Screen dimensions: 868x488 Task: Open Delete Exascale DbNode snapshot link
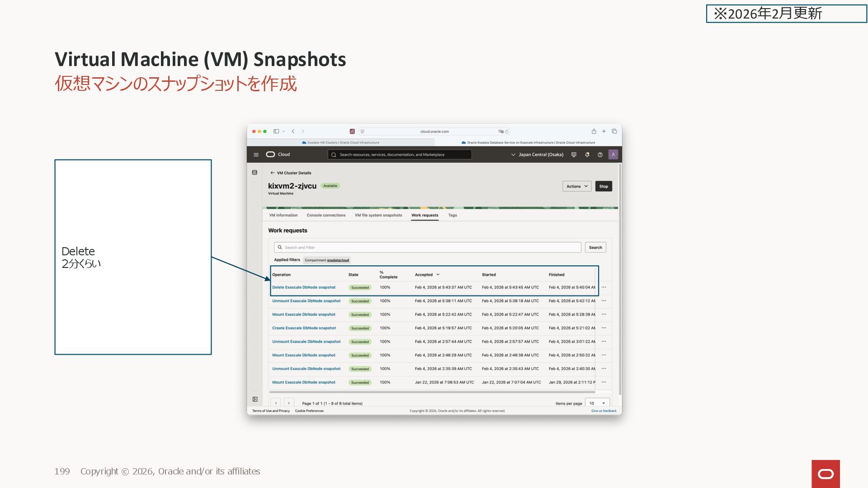tap(304, 287)
